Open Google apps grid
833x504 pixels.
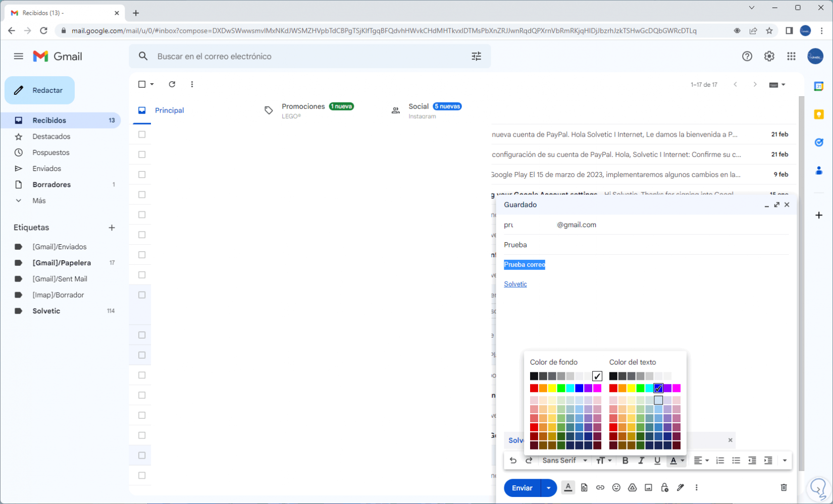click(x=791, y=56)
